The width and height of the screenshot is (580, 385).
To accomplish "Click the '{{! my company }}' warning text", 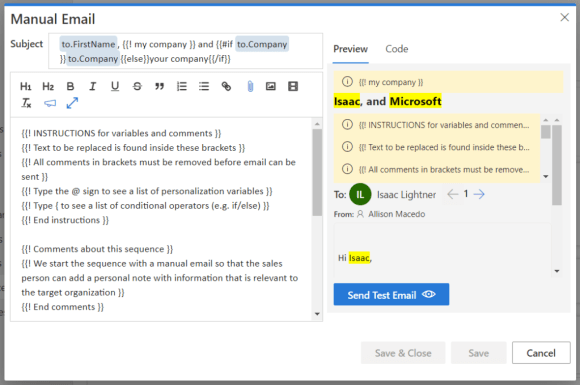I will point(391,82).
